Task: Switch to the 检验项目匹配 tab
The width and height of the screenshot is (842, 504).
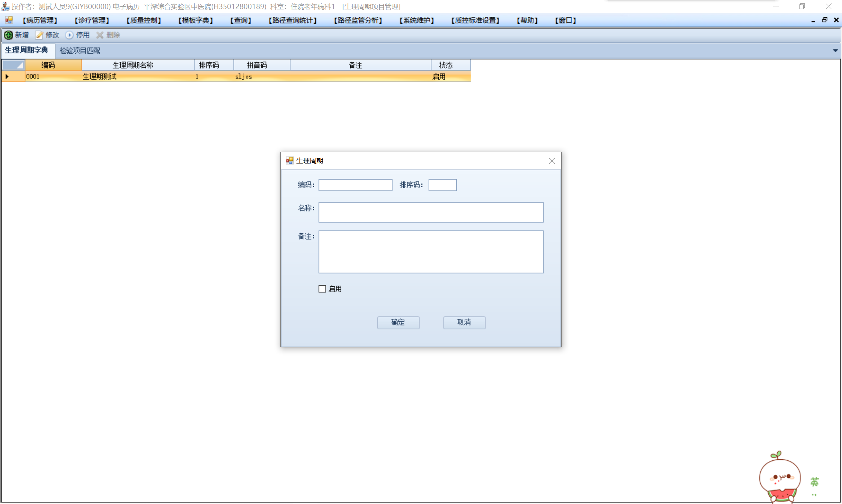Action: (x=80, y=50)
